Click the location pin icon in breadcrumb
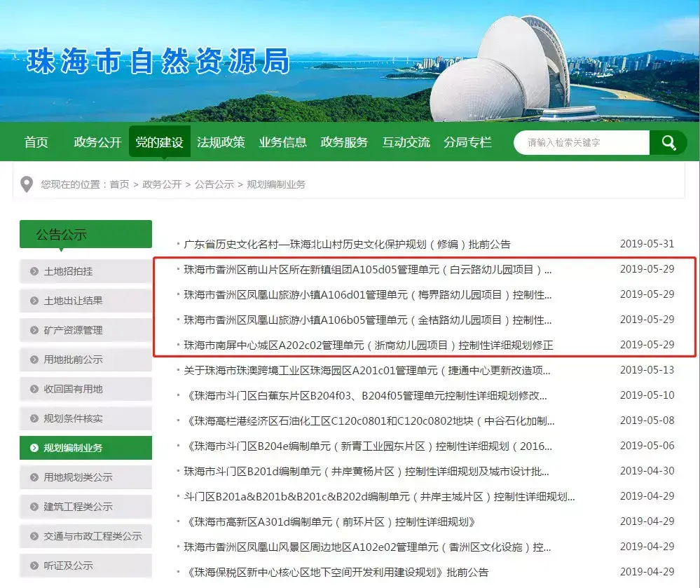This screenshot has height=588, width=700. pyautogui.click(x=27, y=184)
